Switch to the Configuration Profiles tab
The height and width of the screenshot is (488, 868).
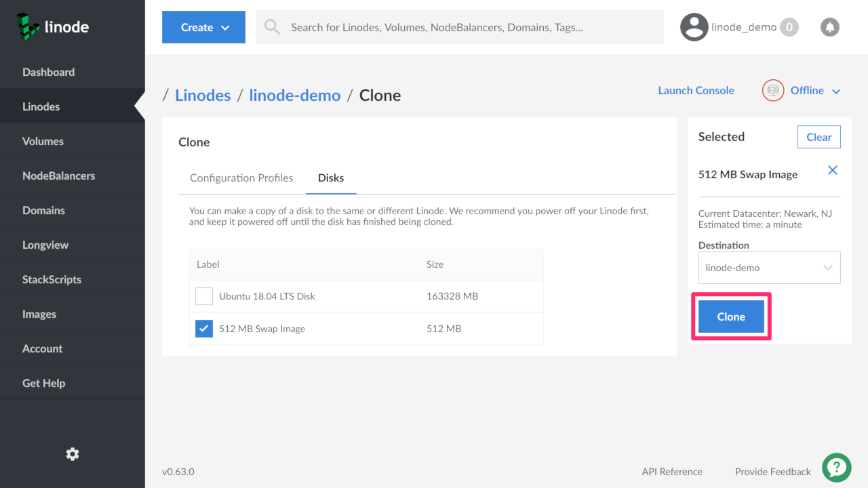click(241, 178)
